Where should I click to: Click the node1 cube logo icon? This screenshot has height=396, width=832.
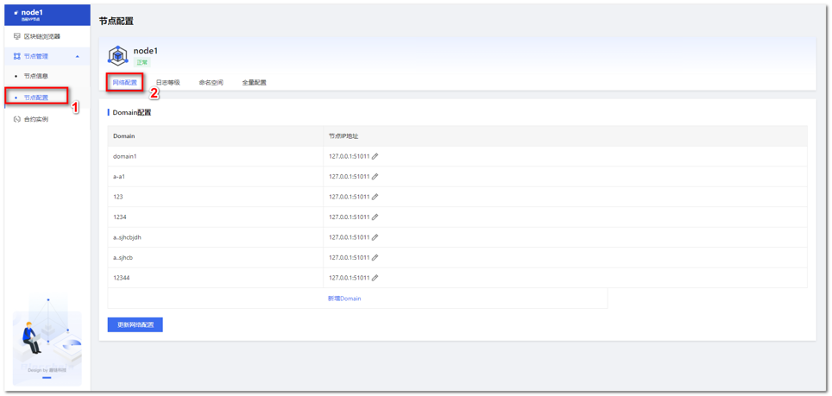[118, 55]
